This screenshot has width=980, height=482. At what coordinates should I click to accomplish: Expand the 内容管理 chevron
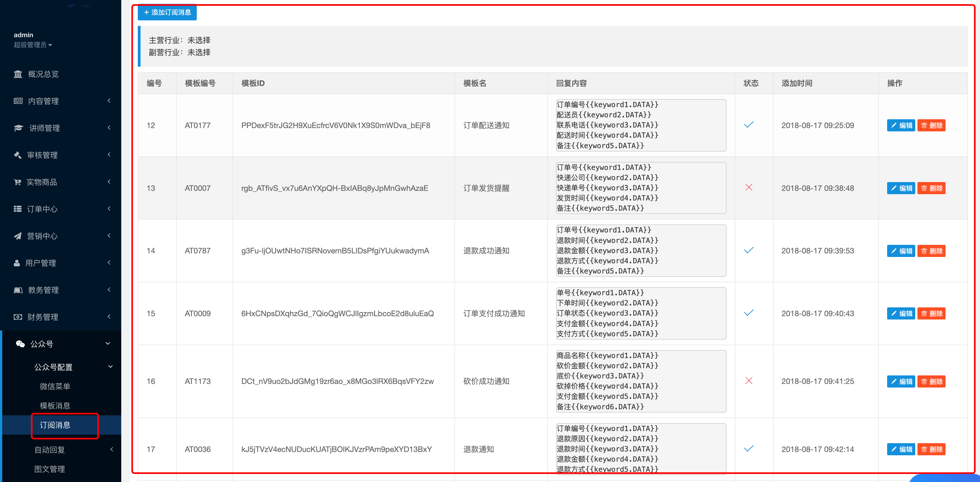pos(109,100)
